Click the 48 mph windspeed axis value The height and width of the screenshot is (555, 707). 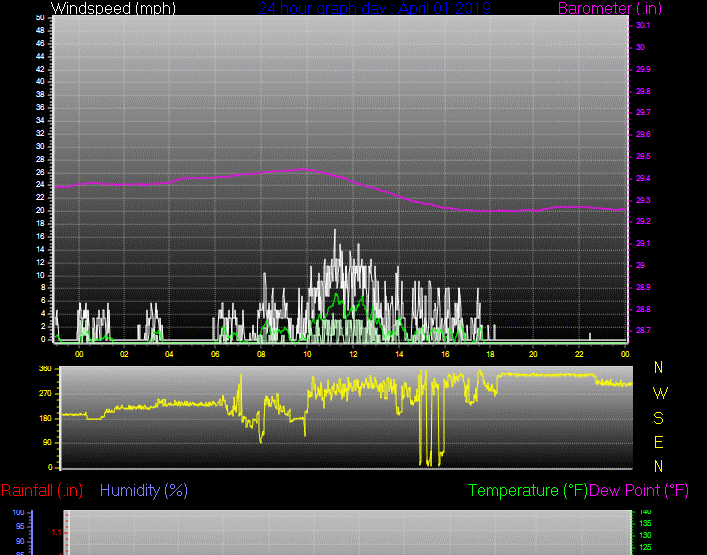click(40, 31)
